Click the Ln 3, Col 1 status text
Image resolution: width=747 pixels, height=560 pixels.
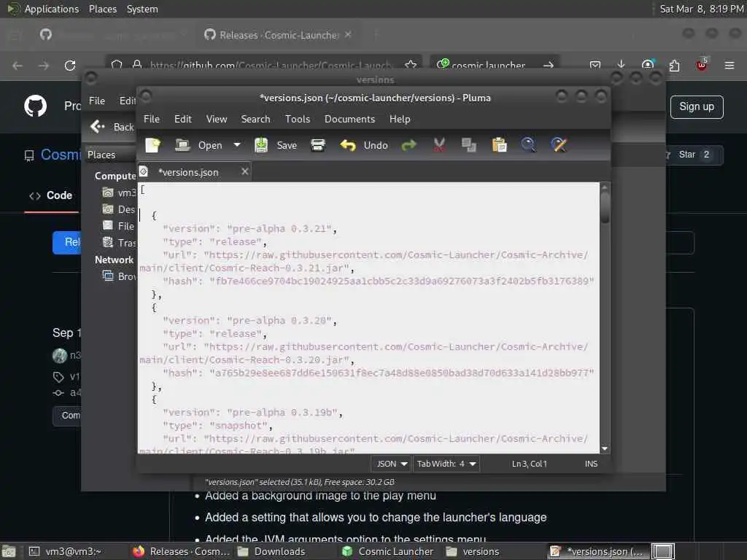click(530, 464)
